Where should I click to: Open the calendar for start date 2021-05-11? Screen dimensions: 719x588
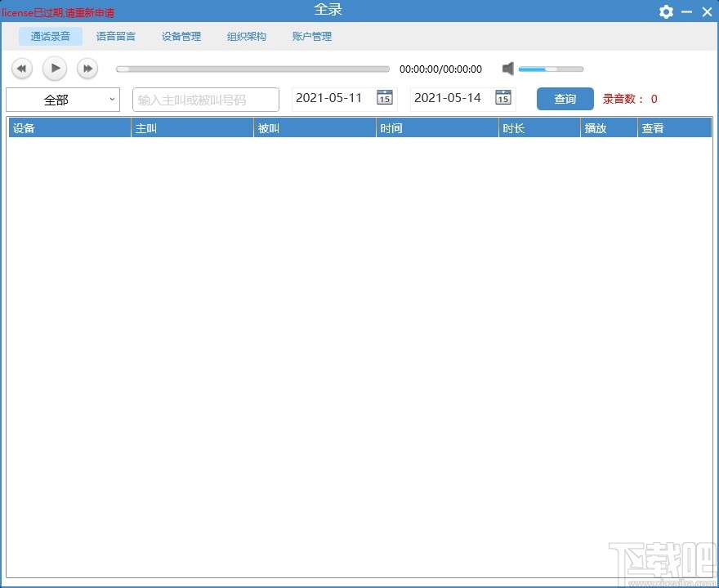point(384,97)
